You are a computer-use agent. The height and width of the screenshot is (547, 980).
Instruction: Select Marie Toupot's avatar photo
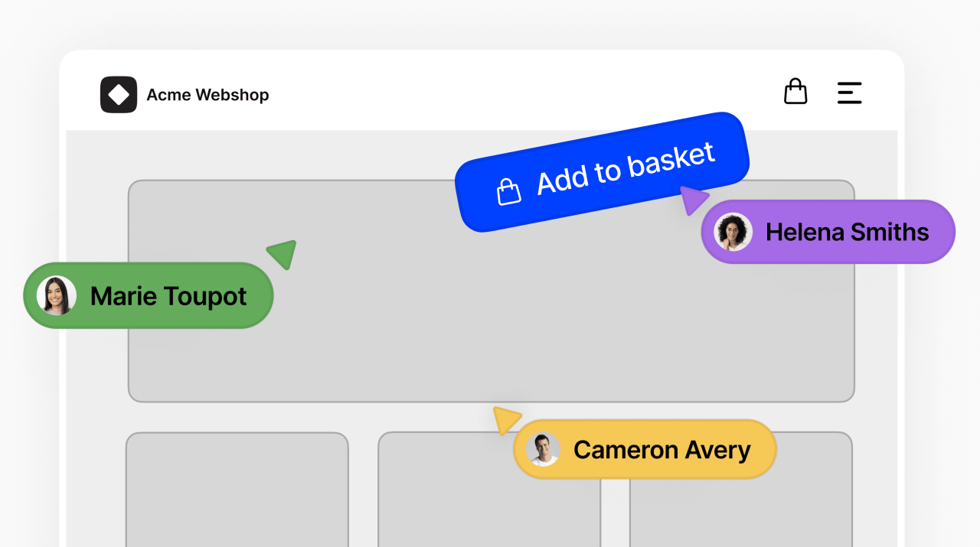click(56, 295)
